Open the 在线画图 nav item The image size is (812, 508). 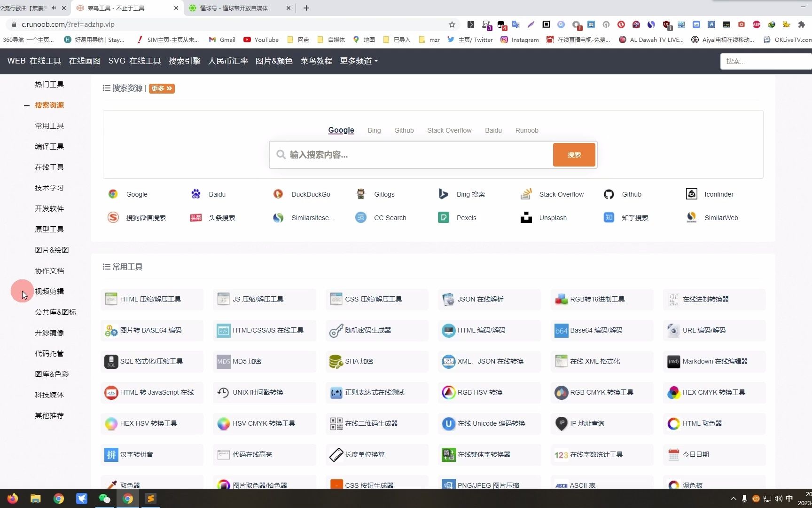(85, 61)
